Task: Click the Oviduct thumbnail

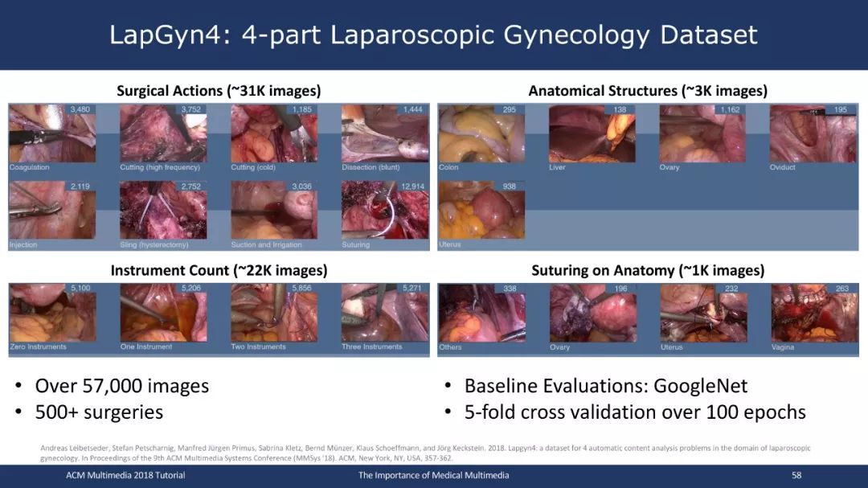Action: (813, 133)
